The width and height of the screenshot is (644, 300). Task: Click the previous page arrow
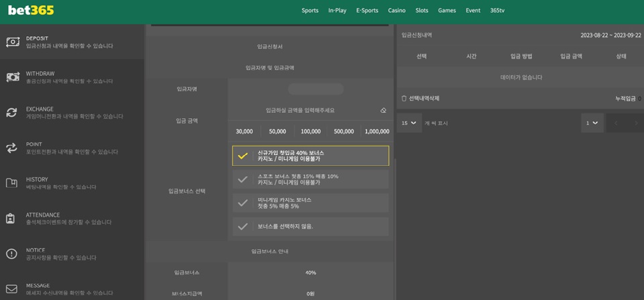click(616, 123)
